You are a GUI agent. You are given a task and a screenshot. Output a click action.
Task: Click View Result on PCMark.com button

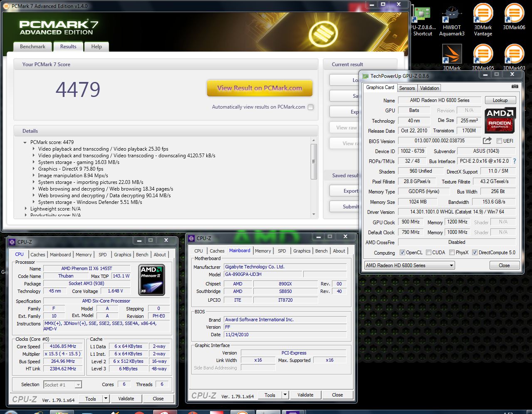[x=260, y=88]
